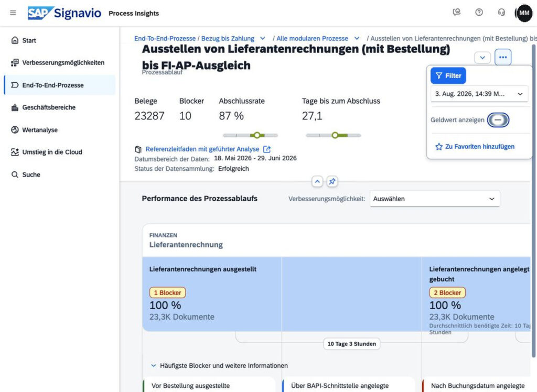Click the Wertanalyse sidebar icon
This screenshot has height=392, width=537.
[15, 130]
